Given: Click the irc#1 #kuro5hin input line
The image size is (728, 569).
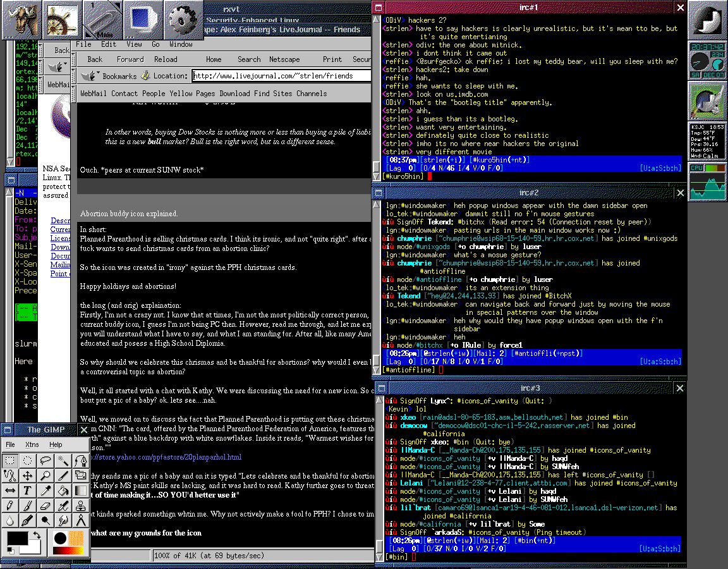Looking at the screenshot, I should pos(531,176).
